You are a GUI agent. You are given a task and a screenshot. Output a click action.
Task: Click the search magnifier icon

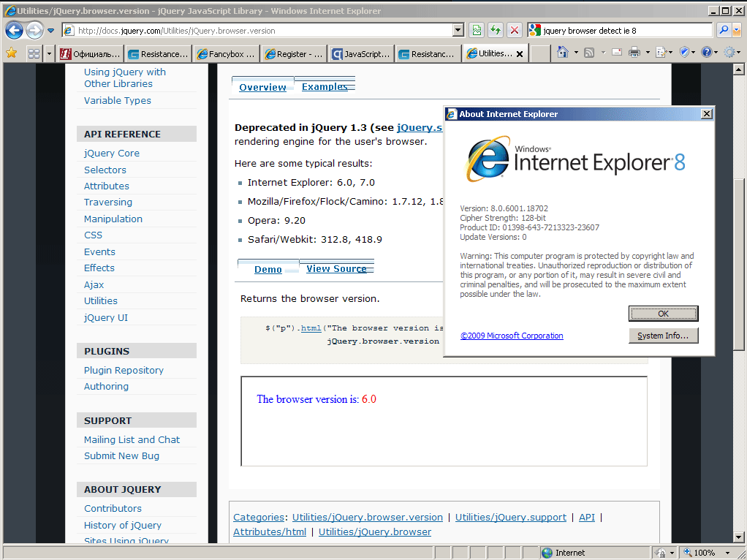723,30
